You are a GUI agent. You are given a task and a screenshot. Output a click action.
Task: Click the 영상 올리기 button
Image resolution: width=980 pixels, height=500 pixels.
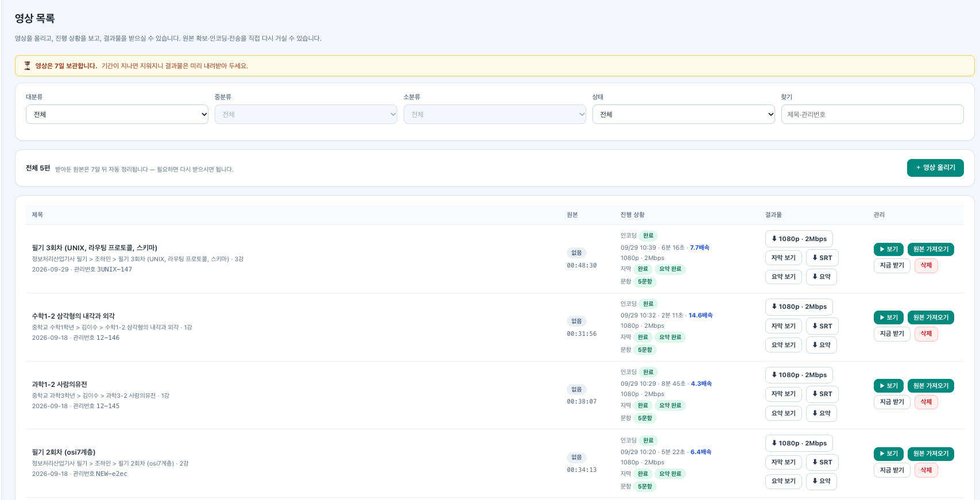pos(935,168)
